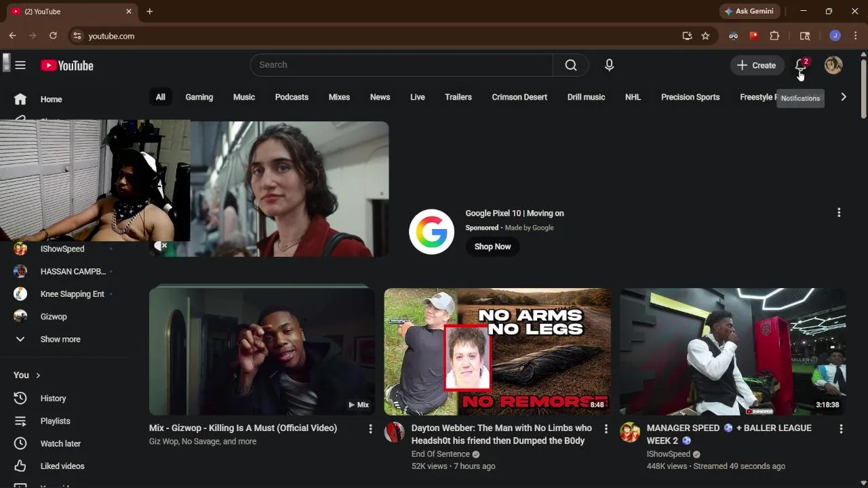Expand Show more subscriptions
Viewport: 868px width, 488px height.
click(x=60, y=339)
